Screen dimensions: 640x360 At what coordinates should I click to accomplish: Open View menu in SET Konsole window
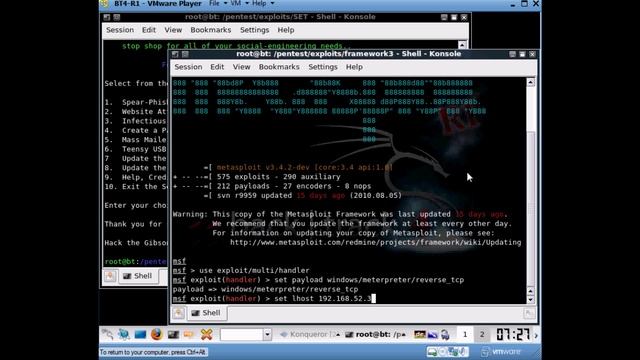173,30
